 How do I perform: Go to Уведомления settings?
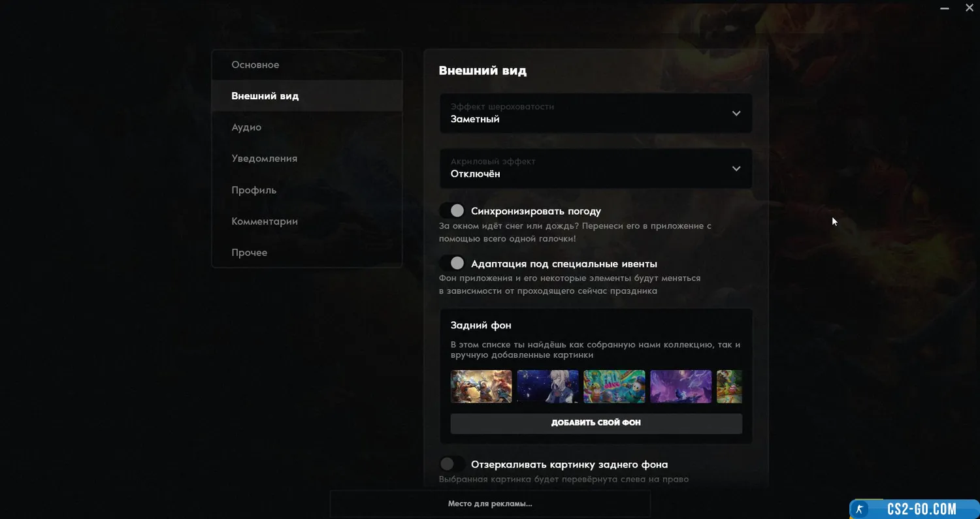pyautogui.click(x=307, y=159)
